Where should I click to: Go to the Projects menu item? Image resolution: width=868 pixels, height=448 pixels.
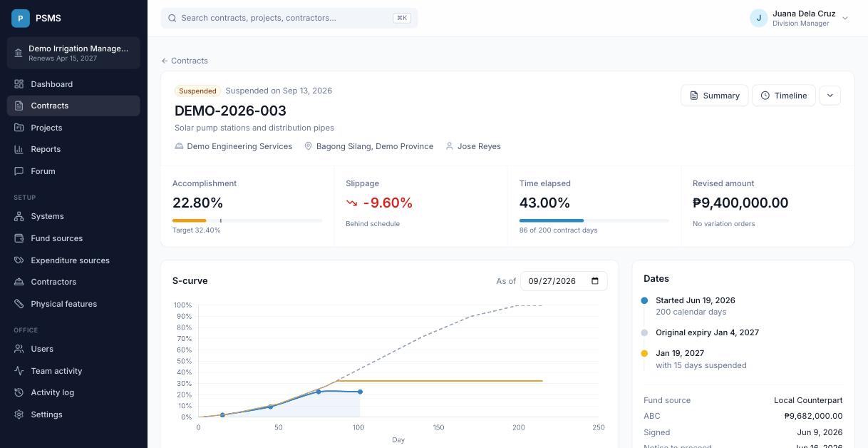(73, 128)
